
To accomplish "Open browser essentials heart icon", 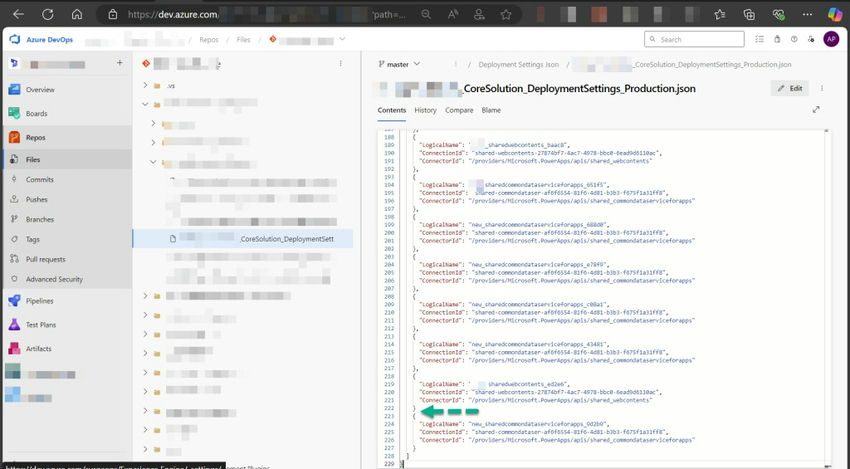I will point(778,15).
